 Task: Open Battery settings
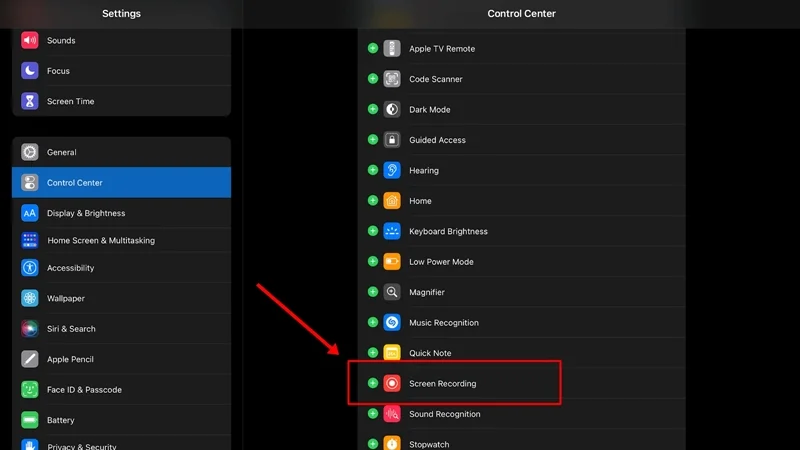[121, 420]
